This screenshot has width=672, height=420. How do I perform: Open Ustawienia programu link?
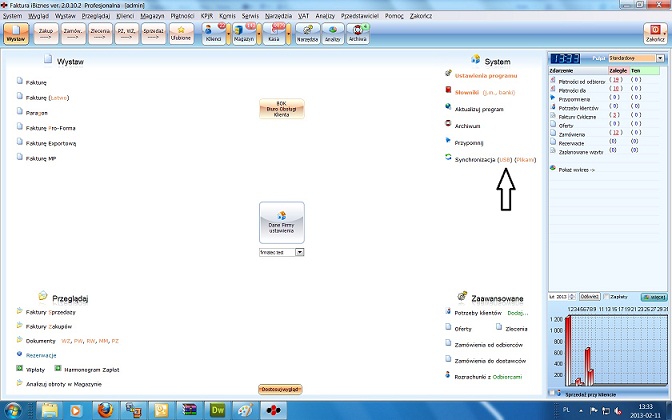(486, 76)
